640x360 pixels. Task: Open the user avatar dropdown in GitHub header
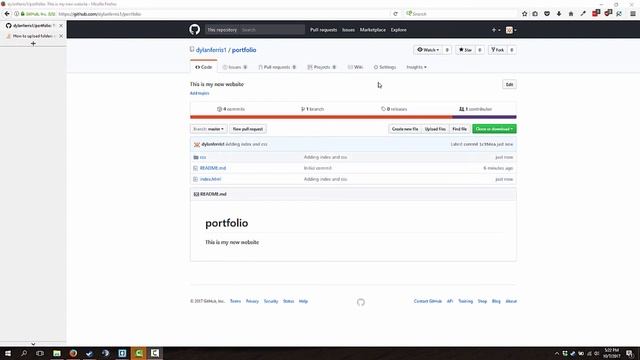[511, 30]
